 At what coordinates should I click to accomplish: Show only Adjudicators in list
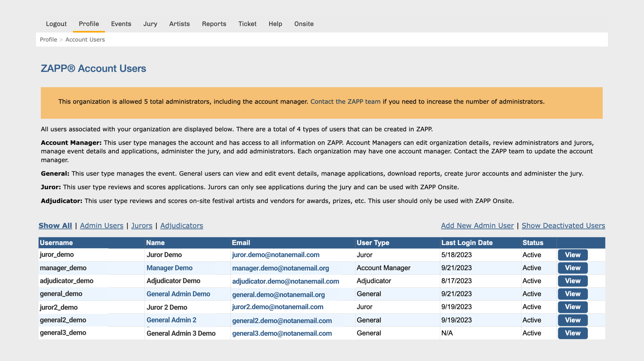[x=182, y=226]
